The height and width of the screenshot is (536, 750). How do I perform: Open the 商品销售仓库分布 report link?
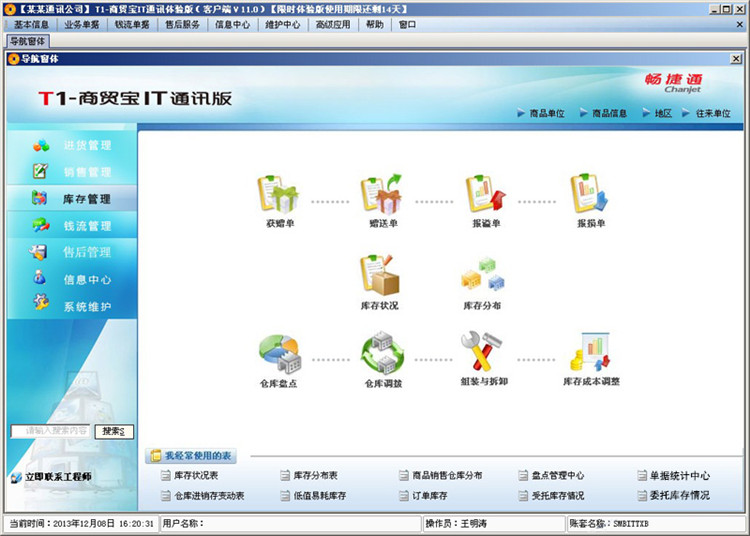pos(447,475)
